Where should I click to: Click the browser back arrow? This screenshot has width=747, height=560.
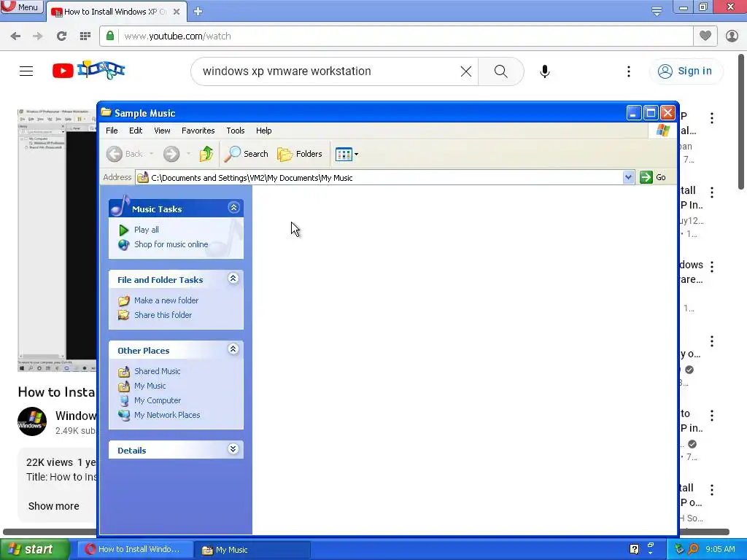tap(15, 36)
